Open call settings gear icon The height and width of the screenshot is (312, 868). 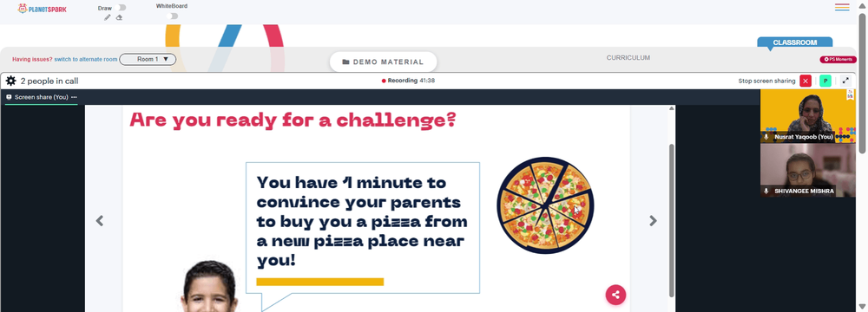(x=10, y=81)
